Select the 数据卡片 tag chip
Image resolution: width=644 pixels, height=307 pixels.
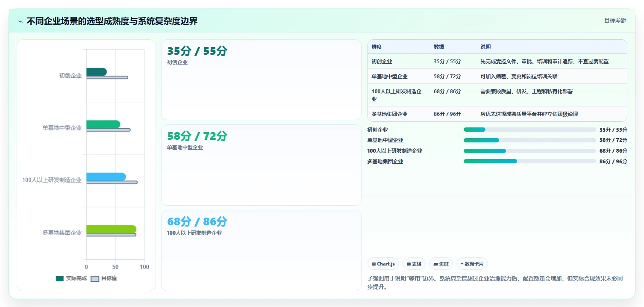click(x=472, y=264)
